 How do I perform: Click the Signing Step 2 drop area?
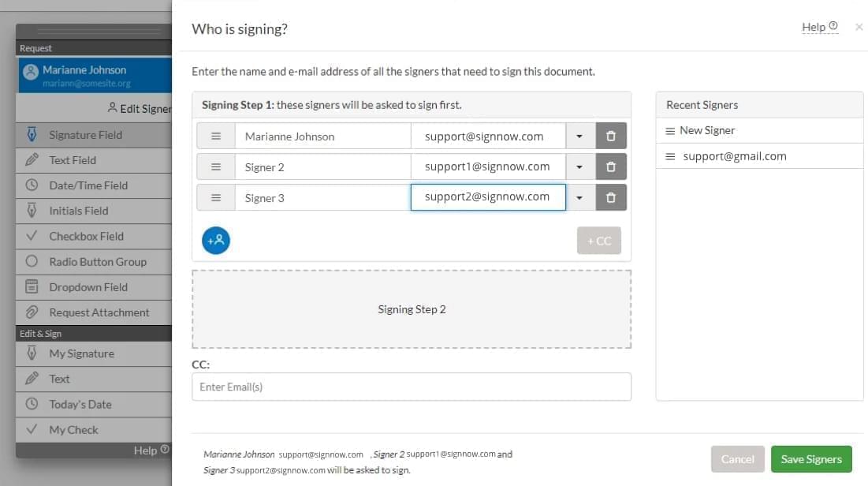point(412,309)
